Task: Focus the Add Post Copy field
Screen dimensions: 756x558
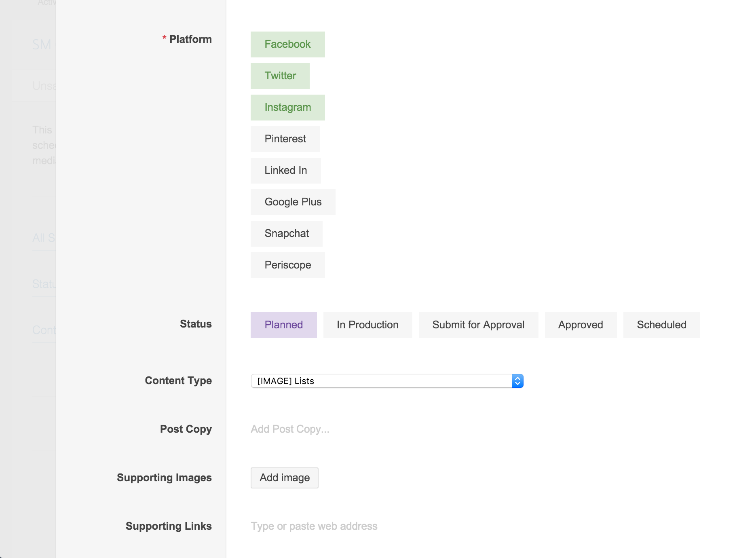Action: tap(290, 429)
